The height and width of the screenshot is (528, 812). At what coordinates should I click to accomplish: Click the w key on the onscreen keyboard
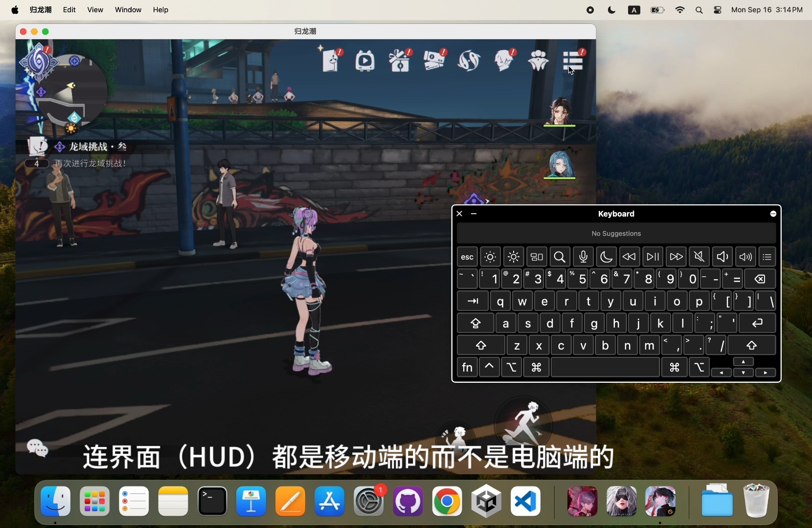click(523, 301)
